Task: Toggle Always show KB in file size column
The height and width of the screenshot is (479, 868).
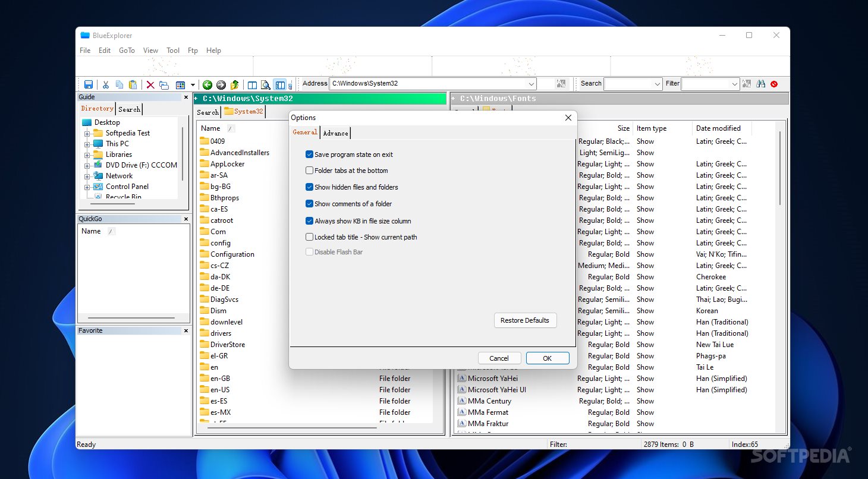Action: pos(309,221)
